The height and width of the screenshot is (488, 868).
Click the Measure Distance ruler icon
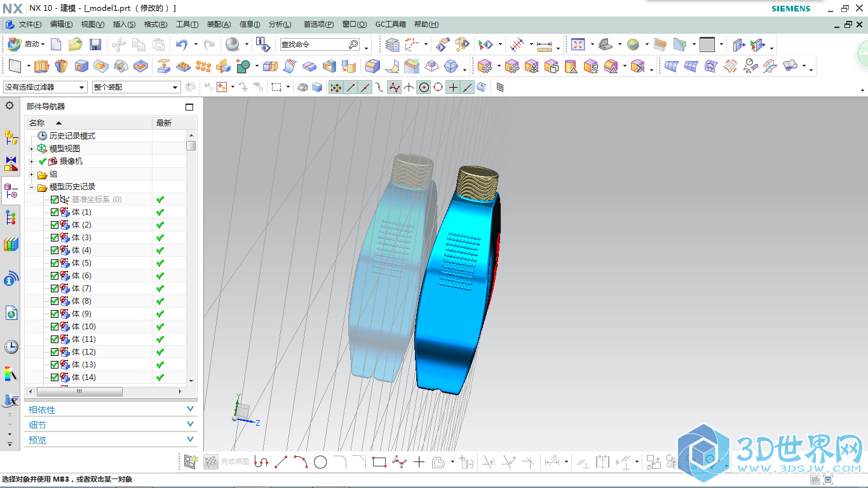(545, 46)
